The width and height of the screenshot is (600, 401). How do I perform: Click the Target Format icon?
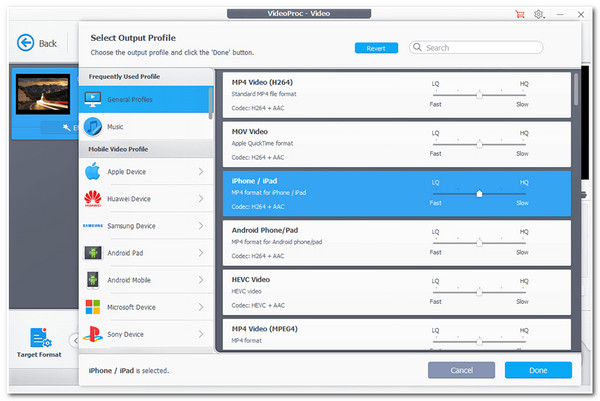40,337
